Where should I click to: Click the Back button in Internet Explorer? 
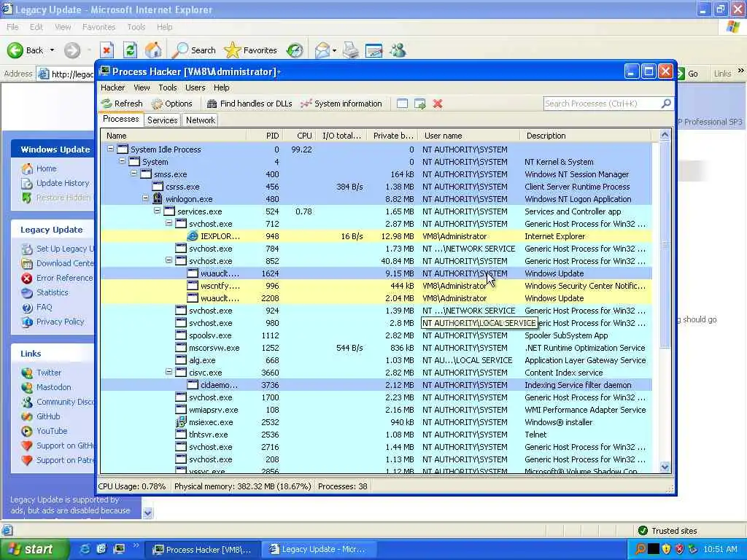(26, 50)
